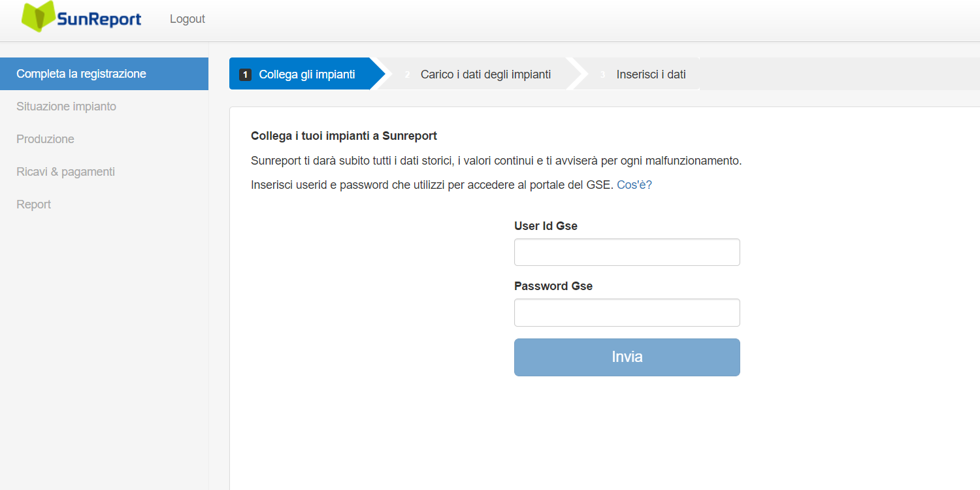Click the step 1 number badge

pyautogui.click(x=245, y=74)
